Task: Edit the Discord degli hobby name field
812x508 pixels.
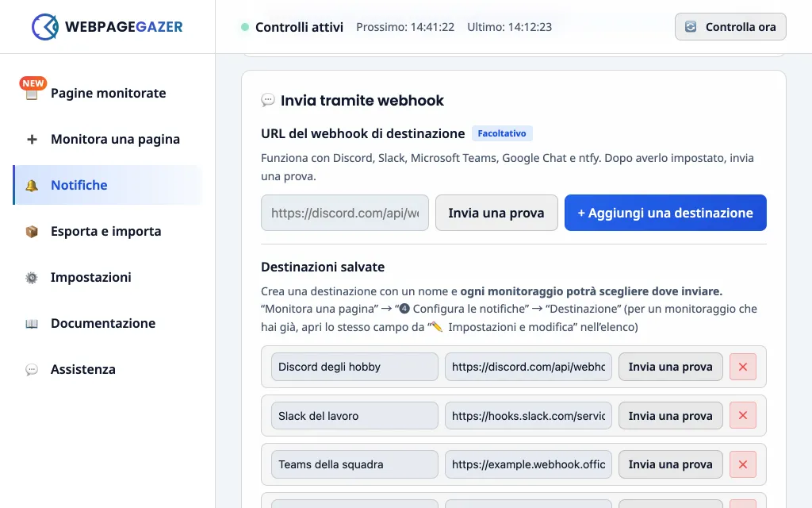Action: tap(354, 367)
